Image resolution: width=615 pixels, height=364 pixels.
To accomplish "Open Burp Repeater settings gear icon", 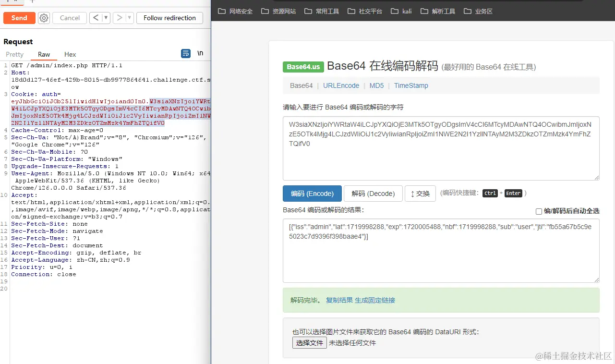I will (44, 18).
